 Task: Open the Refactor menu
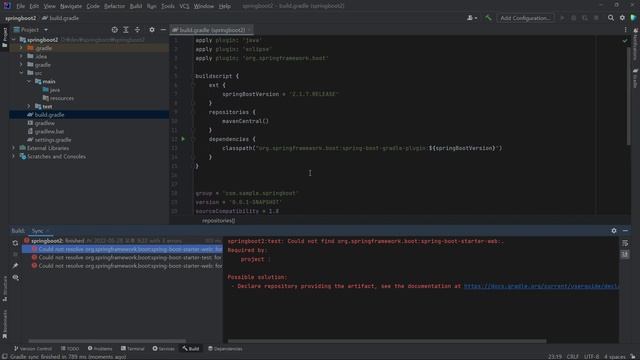114,6
